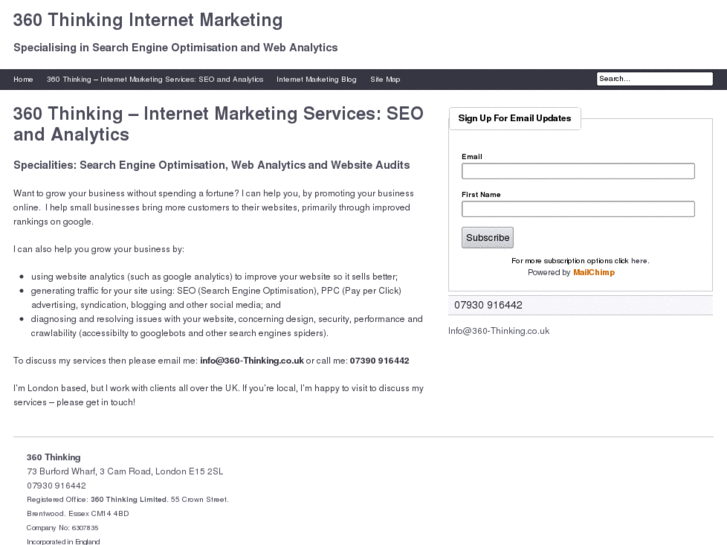The width and height of the screenshot is (727, 545).
Task: Click the site title 360 Thinking Internet Marketing
Action: [x=148, y=20]
